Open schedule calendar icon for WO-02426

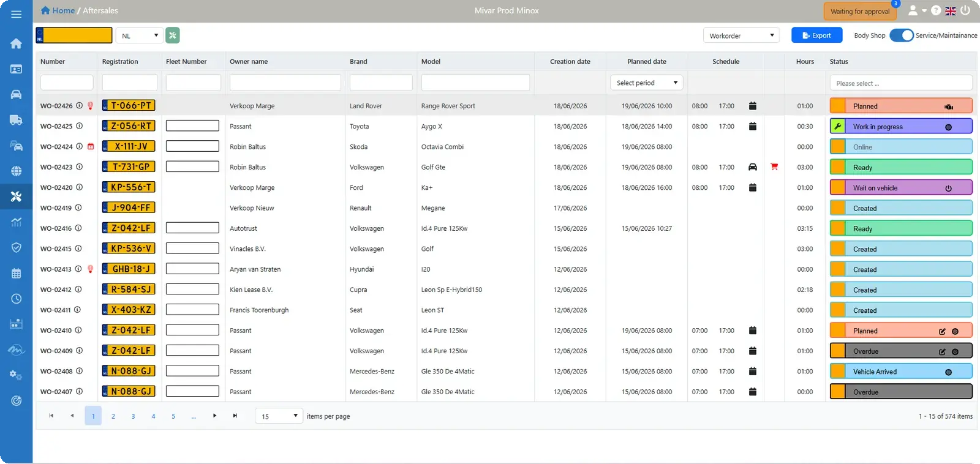(753, 106)
